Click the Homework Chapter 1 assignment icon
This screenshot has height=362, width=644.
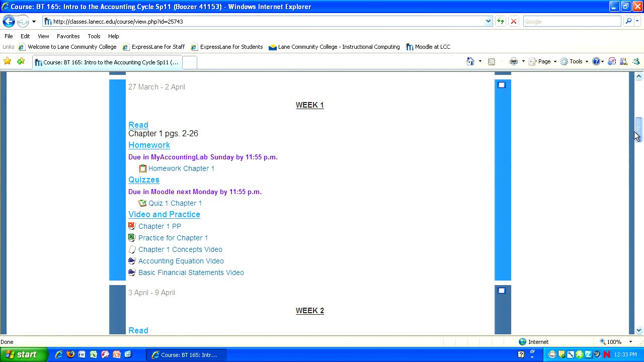[x=142, y=168]
